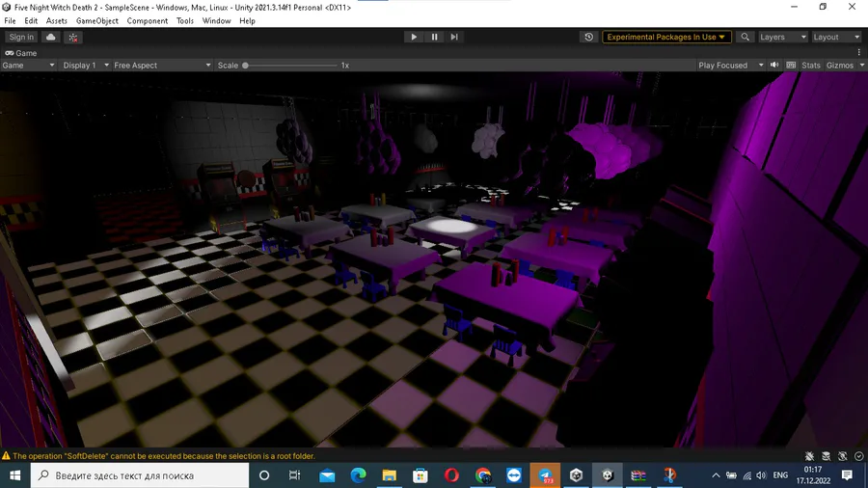Open the Play Focused dropdown
Image resolution: width=868 pixels, height=488 pixels.
coord(731,66)
